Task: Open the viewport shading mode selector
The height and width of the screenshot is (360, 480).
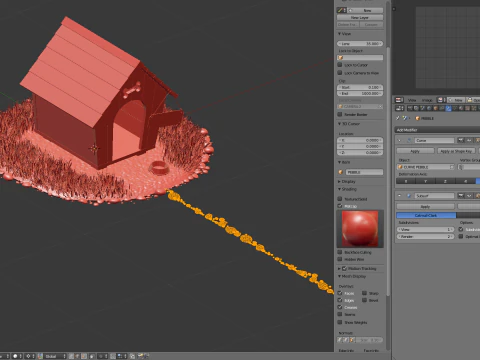Action: coord(17,356)
